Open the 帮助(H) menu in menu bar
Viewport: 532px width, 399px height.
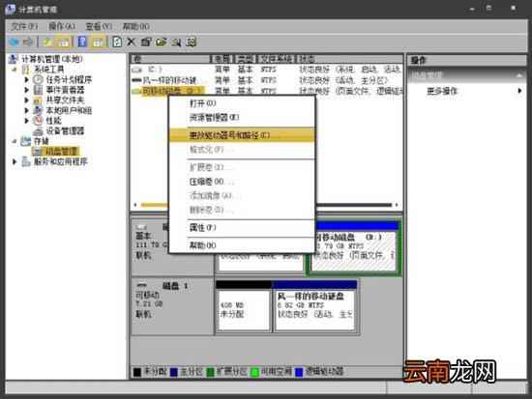[135, 26]
